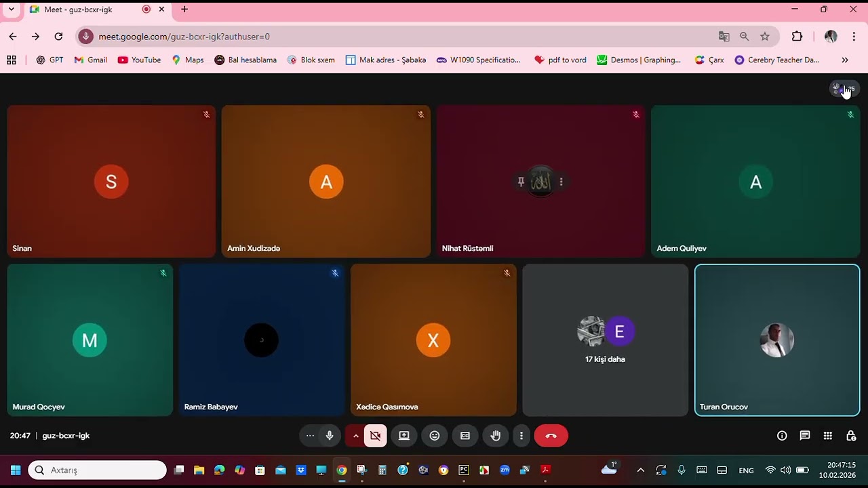The height and width of the screenshot is (488, 868).
Task: Open a new browser tab
Action: [x=184, y=9]
